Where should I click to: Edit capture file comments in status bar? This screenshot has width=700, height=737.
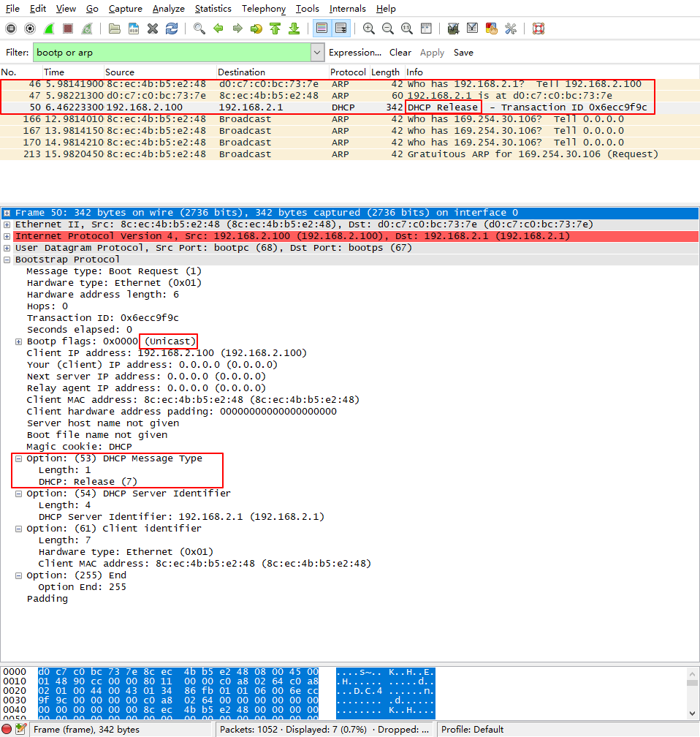[x=20, y=729]
